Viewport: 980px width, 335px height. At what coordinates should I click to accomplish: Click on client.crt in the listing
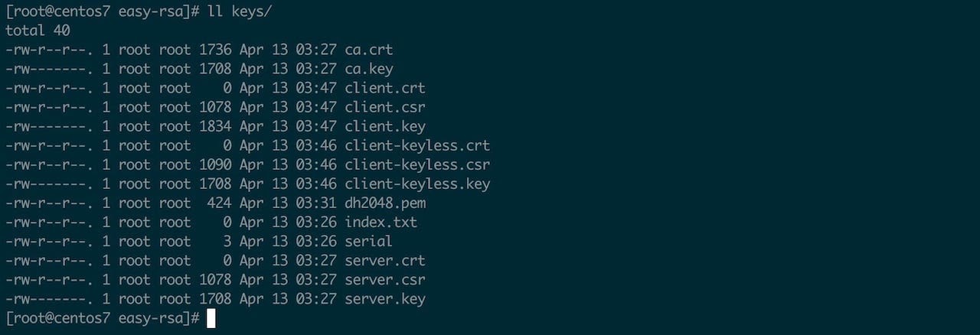[385, 88]
